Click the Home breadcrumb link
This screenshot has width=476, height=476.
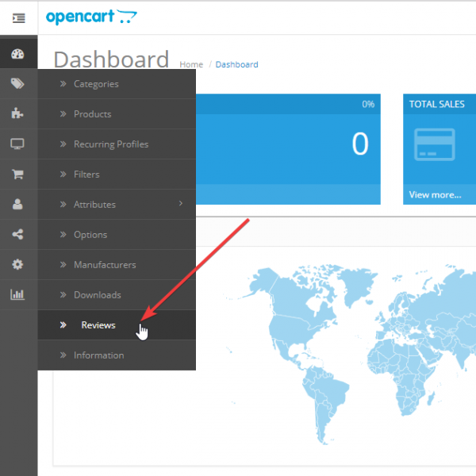click(x=191, y=64)
